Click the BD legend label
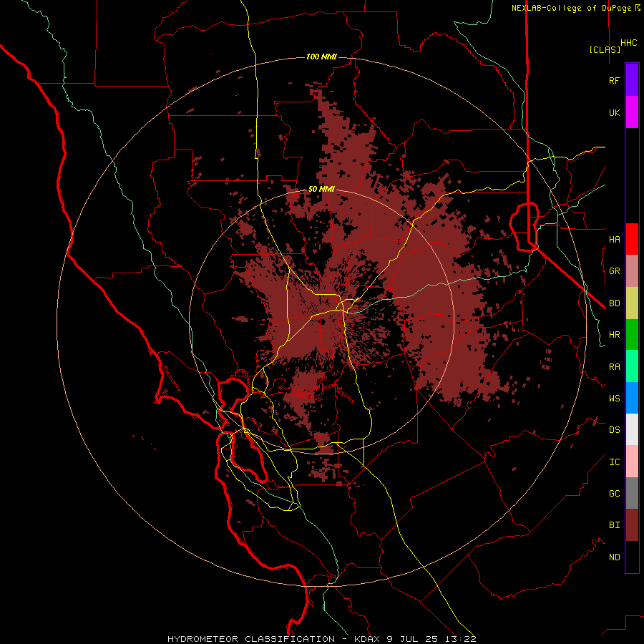Screen dimensions: 644x644 click(x=614, y=303)
